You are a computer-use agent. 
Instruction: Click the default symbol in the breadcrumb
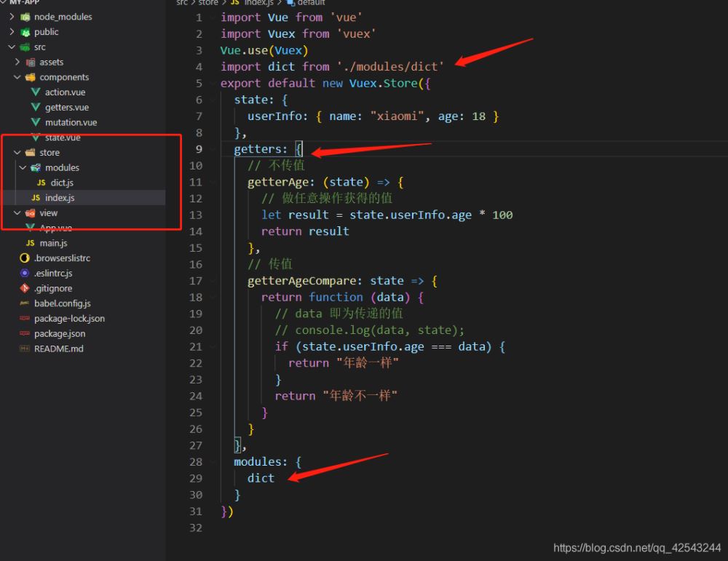(x=311, y=3)
